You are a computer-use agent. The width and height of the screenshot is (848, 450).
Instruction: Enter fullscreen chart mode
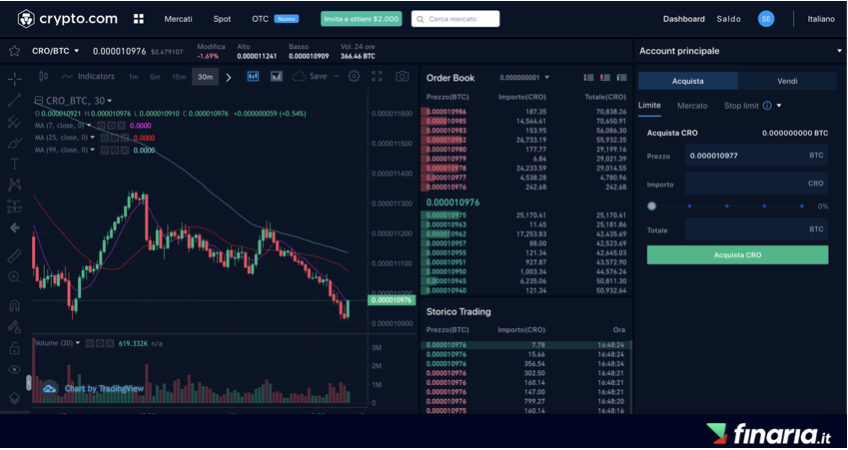click(377, 76)
